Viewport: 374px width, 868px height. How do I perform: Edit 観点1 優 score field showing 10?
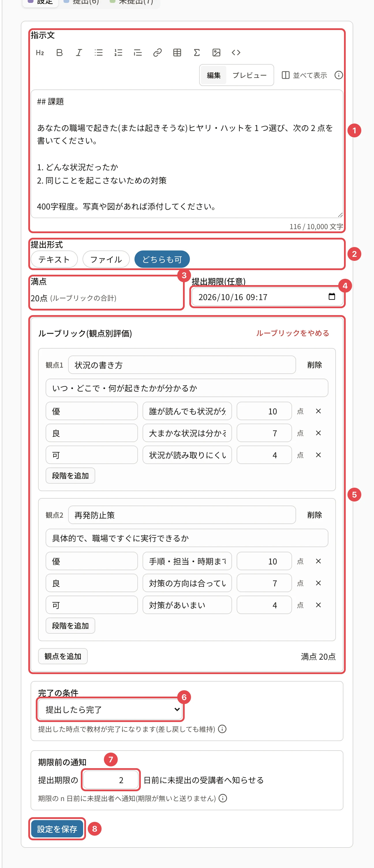pos(264,411)
